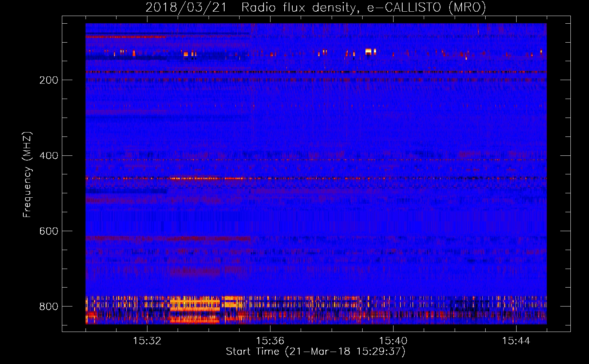Click the 'Frequency (MHZ)' axis label
The width and height of the screenshot is (589, 364).
click(27, 174)
